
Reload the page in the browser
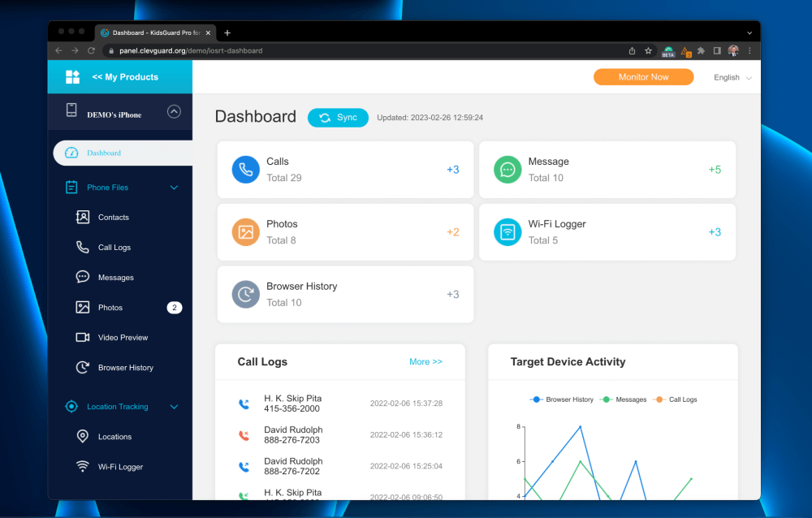(91, 51)
